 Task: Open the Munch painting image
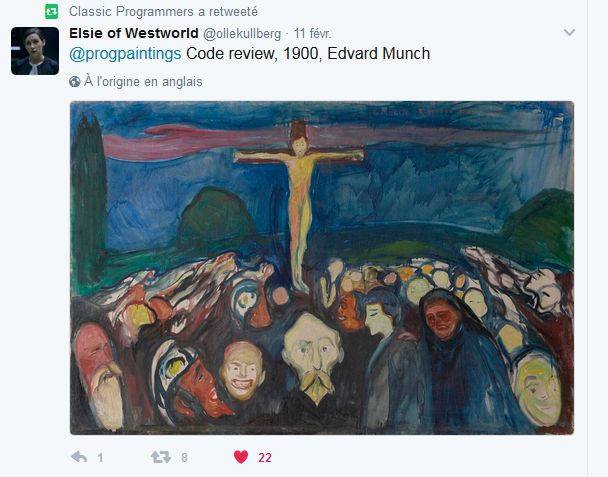tap(322, 268)
